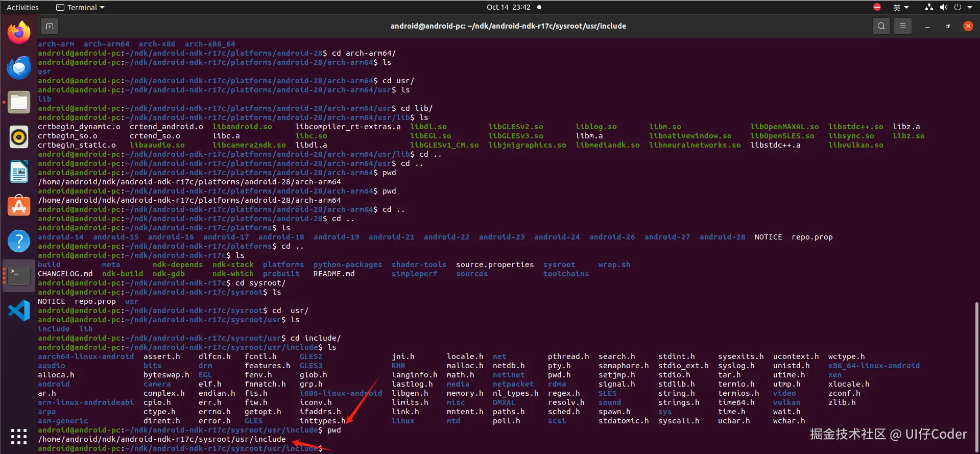Open power icon in system tray
980x454 pixels.
click(x=958, y=7)
